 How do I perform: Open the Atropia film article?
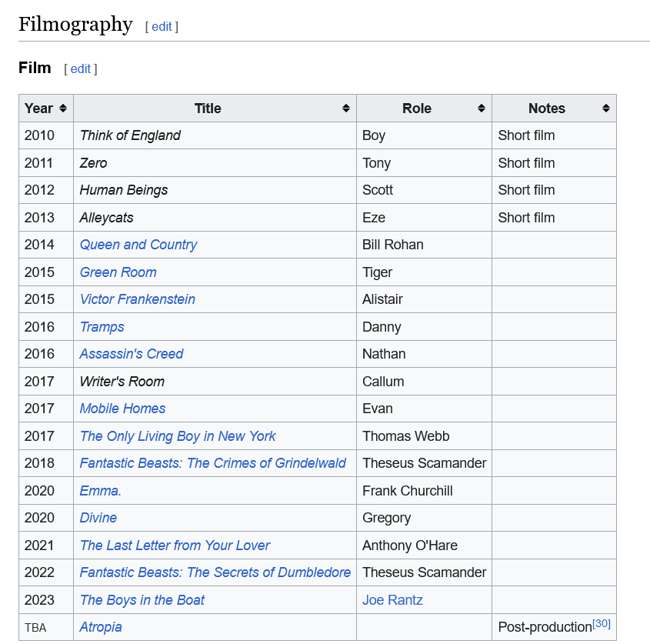(101, 627)
